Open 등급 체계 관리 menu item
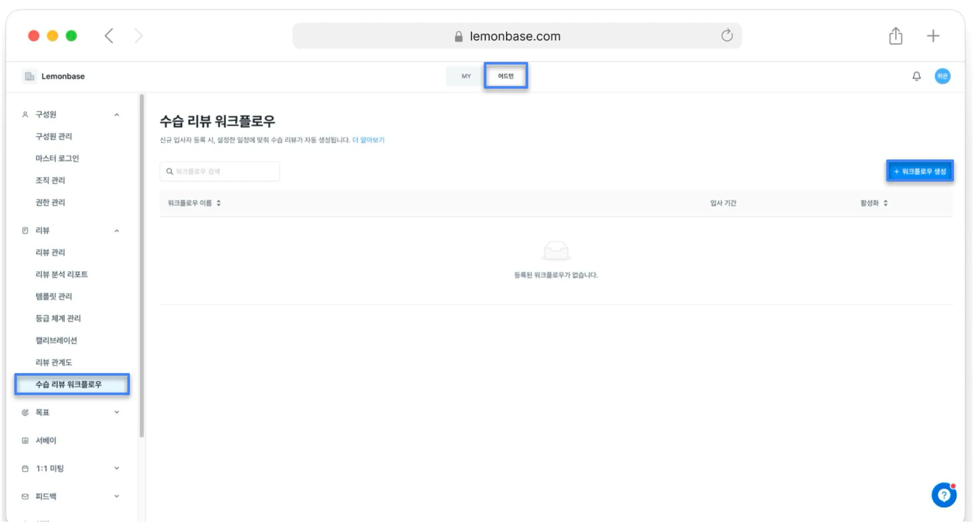 pyautogui.click(x=58, y=318)
